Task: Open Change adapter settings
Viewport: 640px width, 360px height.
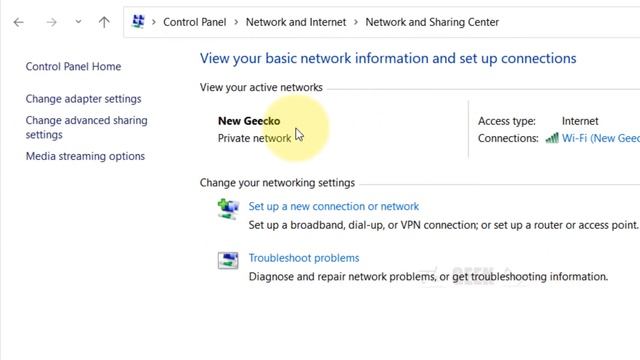Action: [x=83, y=99]
